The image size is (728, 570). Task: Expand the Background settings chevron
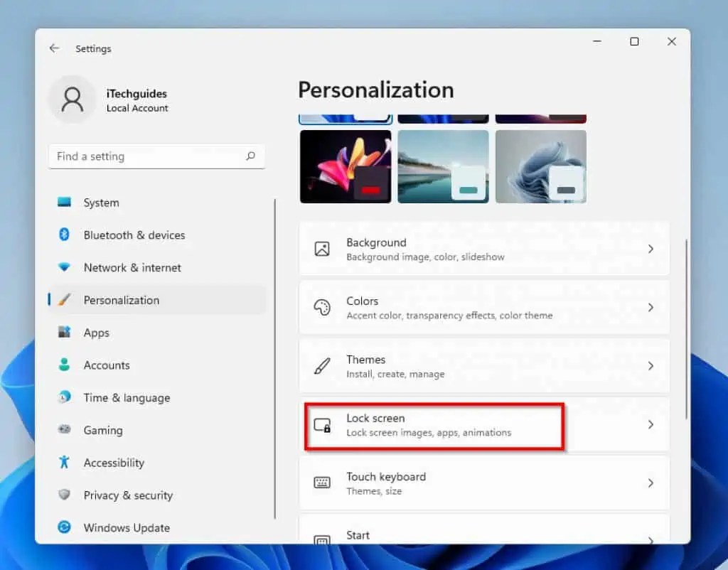point(651,249)
